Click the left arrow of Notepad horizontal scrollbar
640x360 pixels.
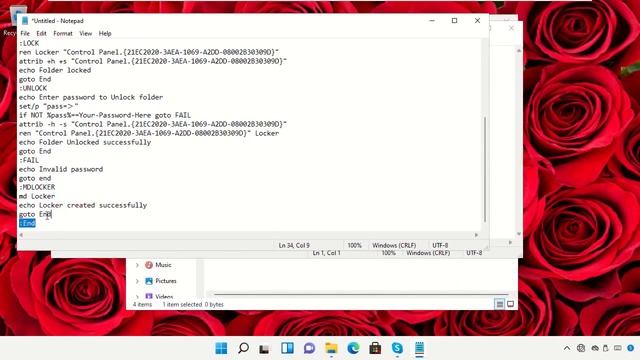pyautogui.click(x=21, y=235)
